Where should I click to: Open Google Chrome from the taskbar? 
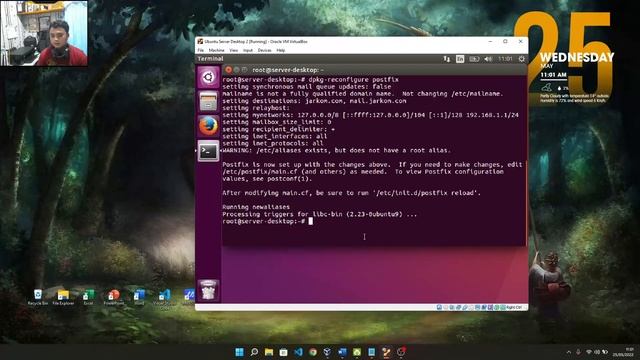point(313,352)
